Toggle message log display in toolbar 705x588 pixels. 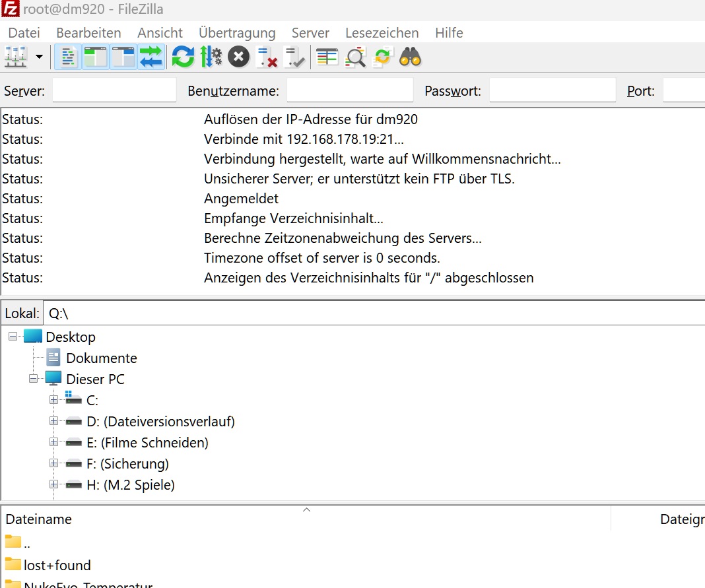point(68,57)
